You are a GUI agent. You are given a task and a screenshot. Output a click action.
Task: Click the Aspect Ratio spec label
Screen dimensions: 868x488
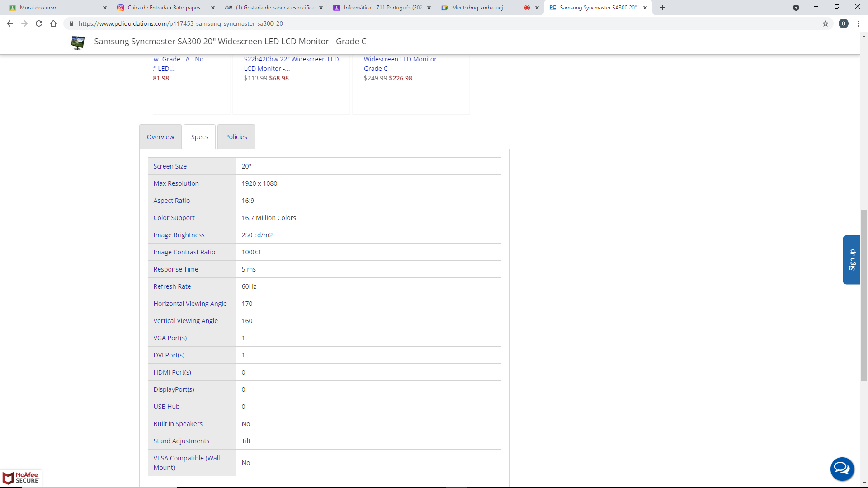pyautogui.click(x=171, y=201)
